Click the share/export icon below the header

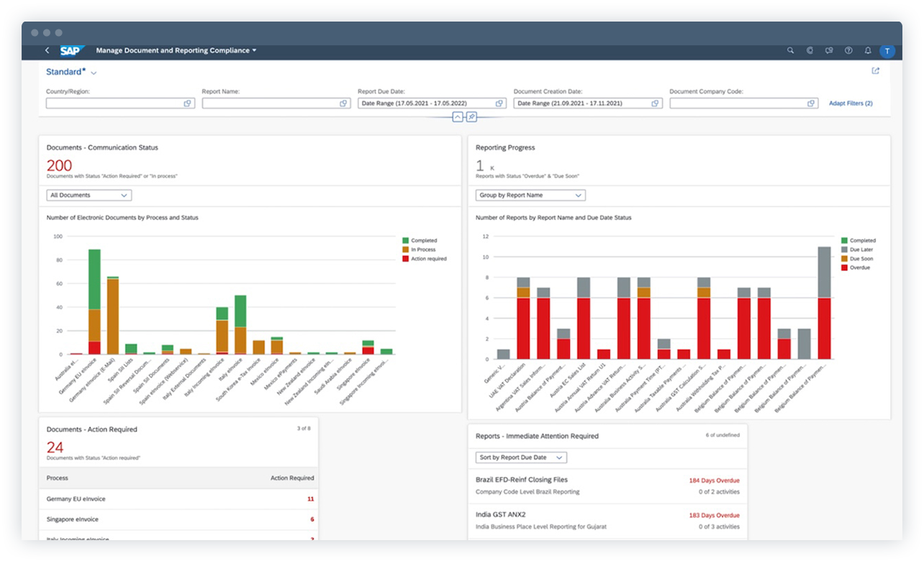click(x=875, y=70)
